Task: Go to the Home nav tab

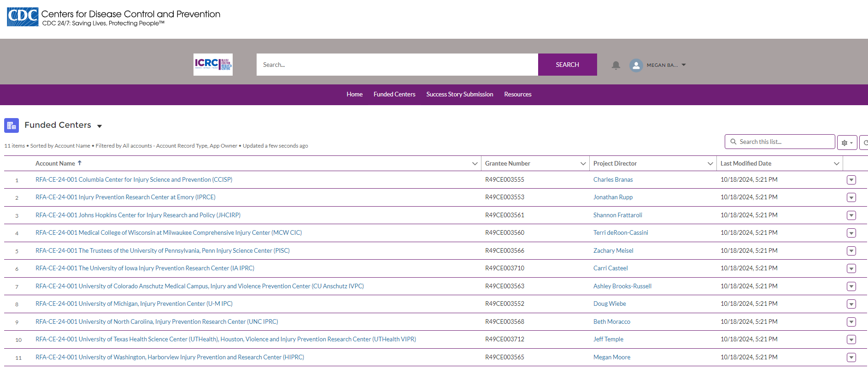Action: coord(354,95)
